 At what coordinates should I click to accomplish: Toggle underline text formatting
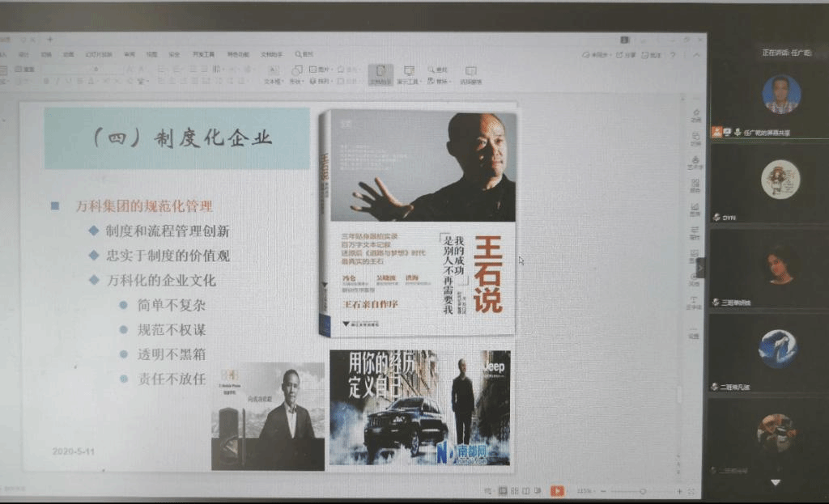69,82
